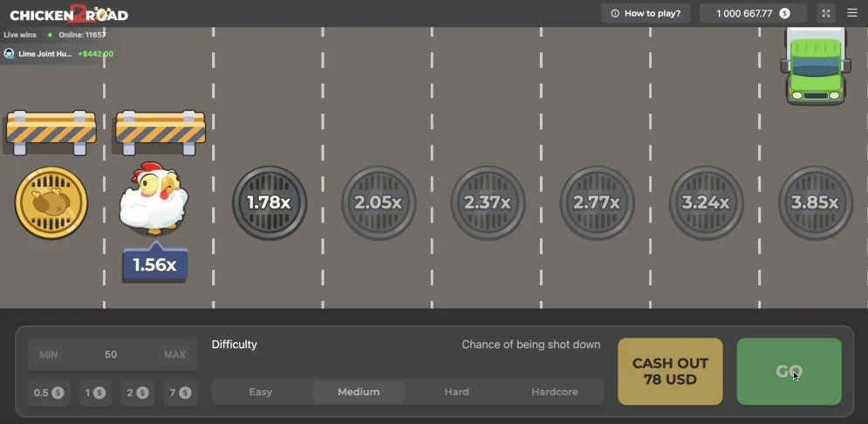Click the 3.85x manhole cover
Screen dimensions: 868x424
815,202
